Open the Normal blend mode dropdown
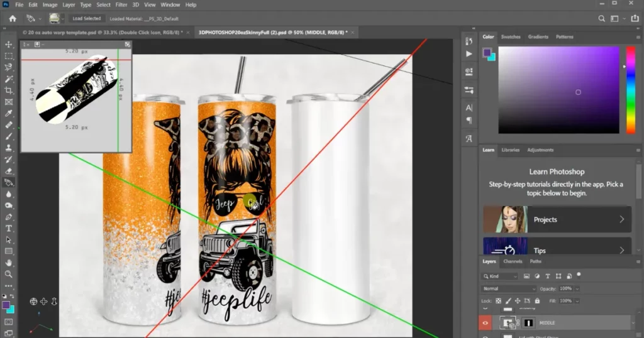644x338 pixels. [x=509, y=289]
